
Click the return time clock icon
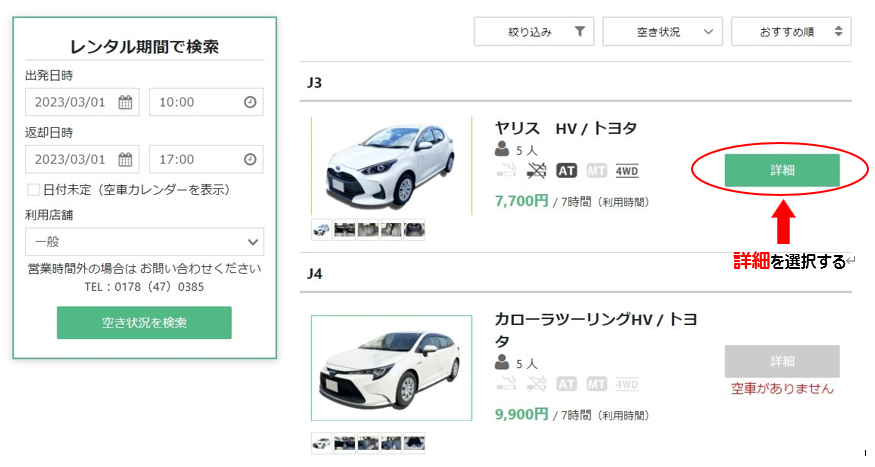(x=250, y=159)
